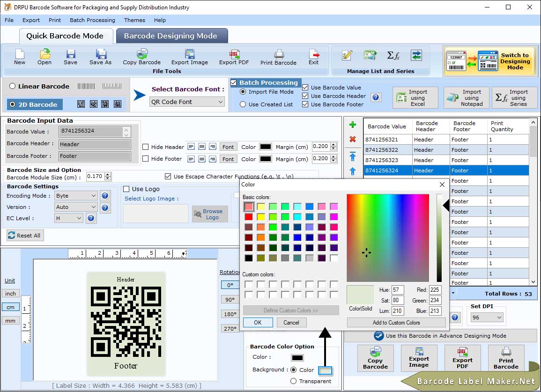
Task: Click OK in the Color dialog
Action: click(258, 323)
